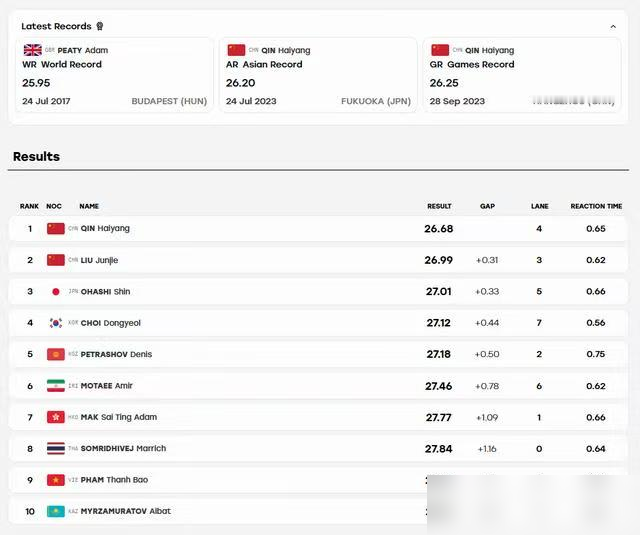Screen dimensions: 640x535
Task: Open QIN Haiyang's athlete link in results
Action: (105, 229)
